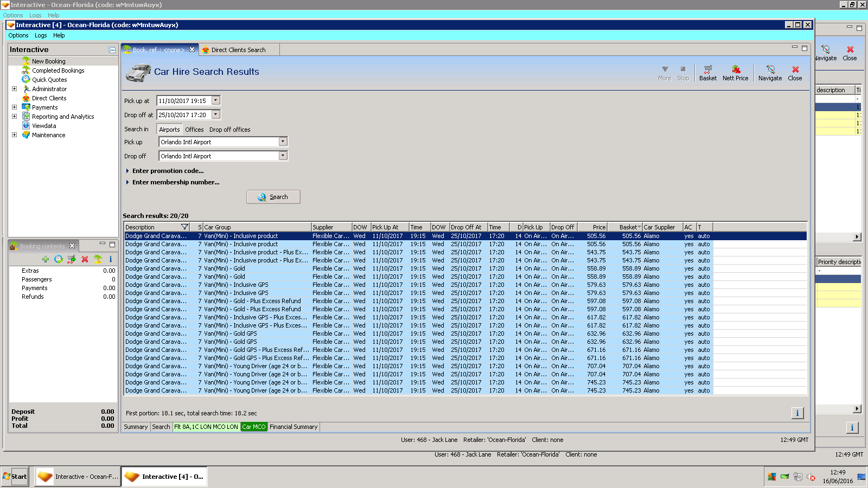Open Drop off at date dropdown
Screen dimensions: 868x488
[216, 114]
